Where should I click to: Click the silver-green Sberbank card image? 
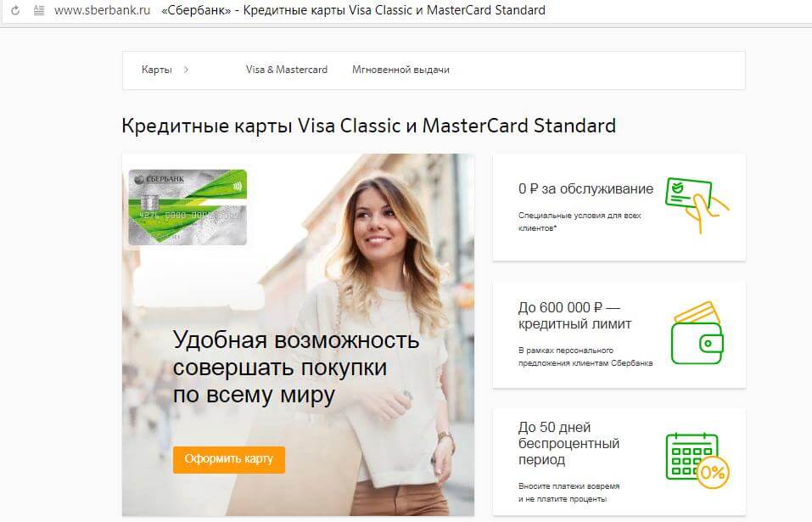188,207
